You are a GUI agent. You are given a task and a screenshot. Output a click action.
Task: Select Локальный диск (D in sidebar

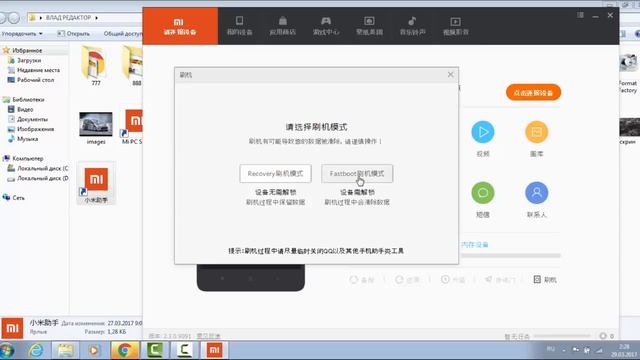click(x=42, y=178)
